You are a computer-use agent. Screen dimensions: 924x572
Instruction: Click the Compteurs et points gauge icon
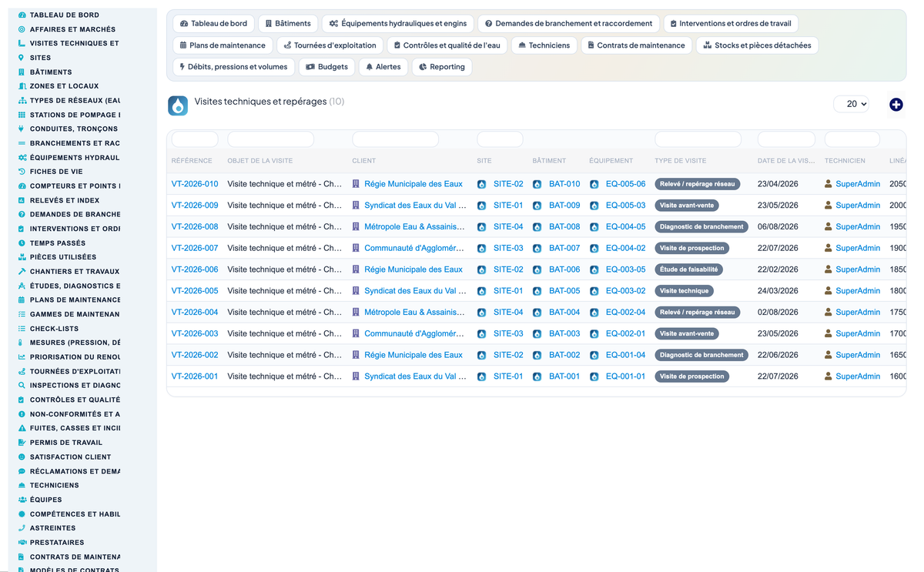[x=22, y=186]
